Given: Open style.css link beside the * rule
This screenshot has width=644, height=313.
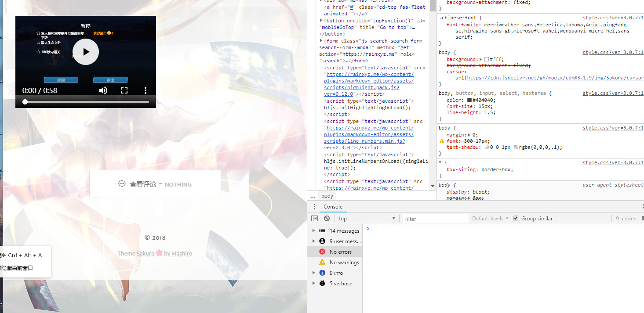Looking at the screenshot, I should (613, 162).
